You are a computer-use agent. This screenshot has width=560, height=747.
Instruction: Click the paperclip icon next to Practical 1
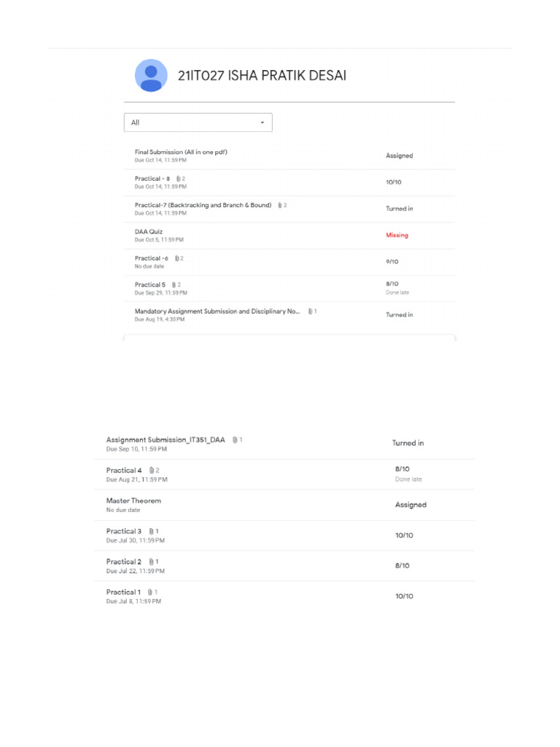(x=149, y=592)
